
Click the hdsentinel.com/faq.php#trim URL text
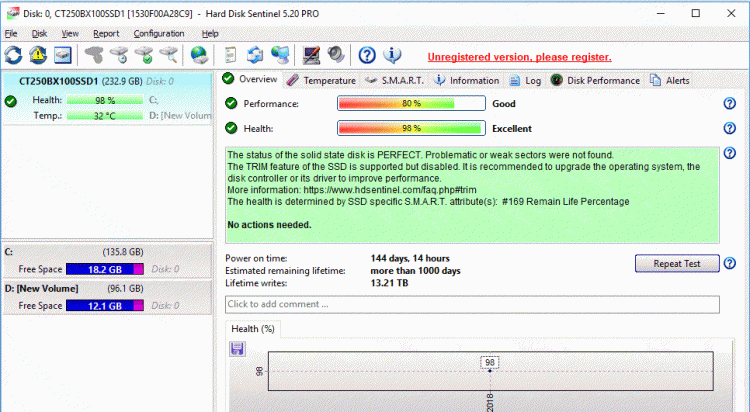[x=390, y=190]
